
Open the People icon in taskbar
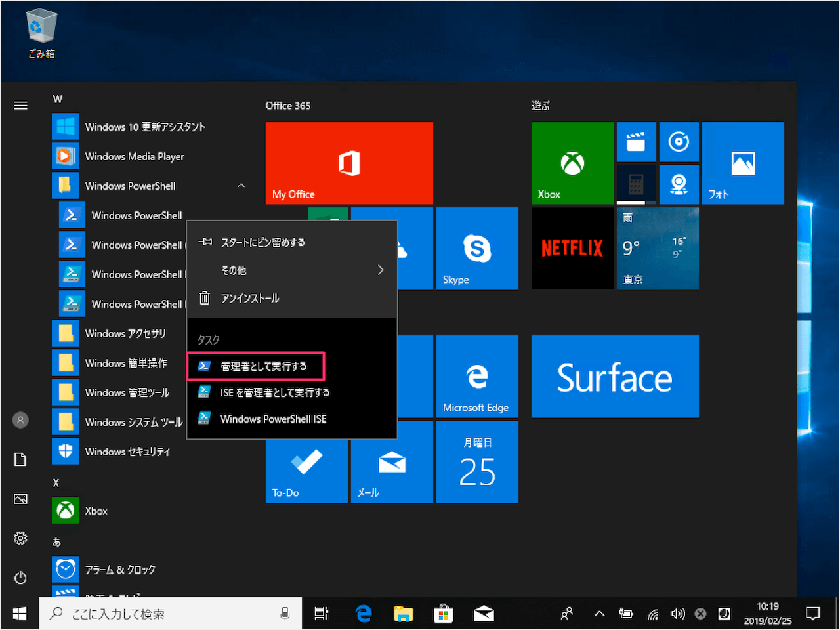(x=567, y=614)
